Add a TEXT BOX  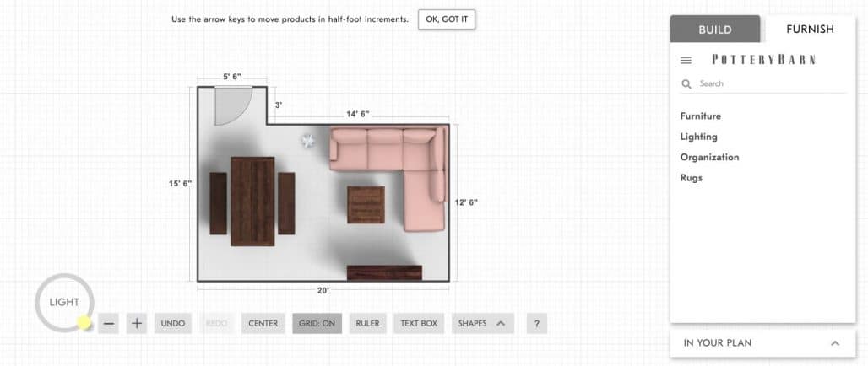419,324
